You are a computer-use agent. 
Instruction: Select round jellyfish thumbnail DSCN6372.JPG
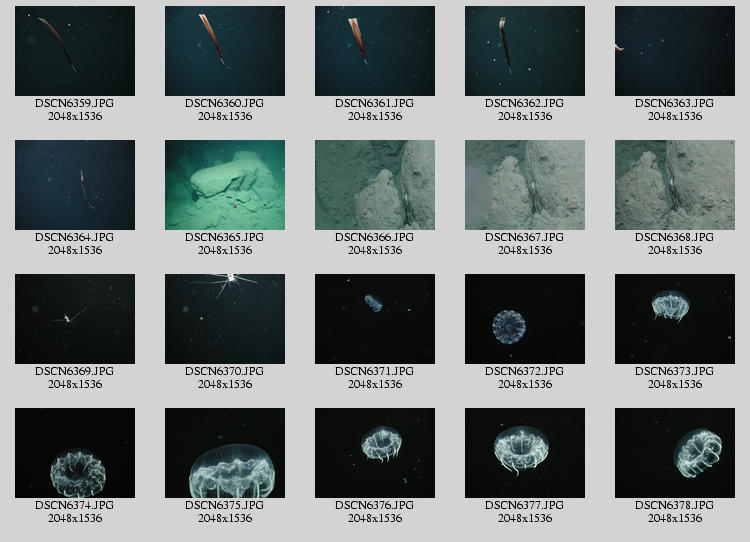(524, 319)
